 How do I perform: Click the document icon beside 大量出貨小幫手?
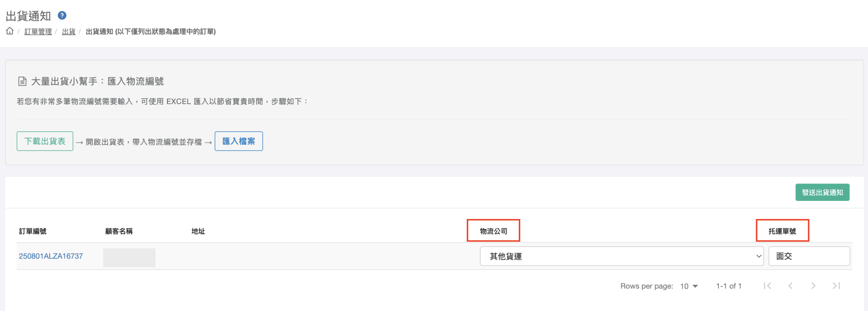pyautogui.click(x=22, y=81)
